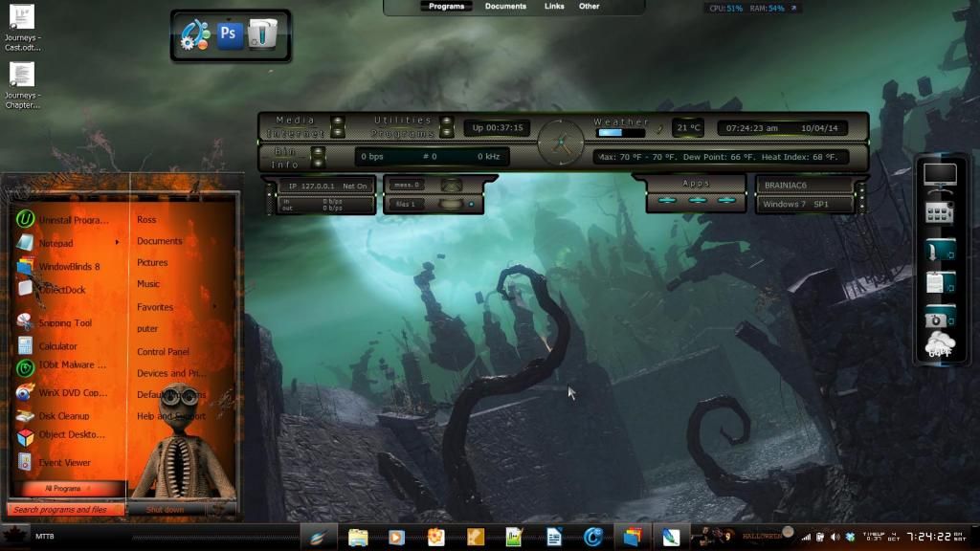Click the volume speaker tray icon

835,537
